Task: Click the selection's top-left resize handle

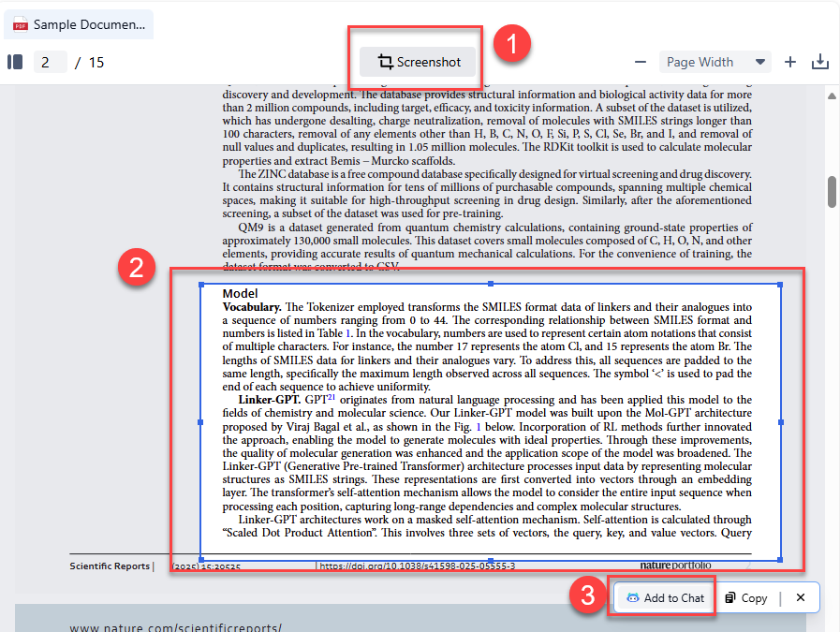Action: pos(201,284)
